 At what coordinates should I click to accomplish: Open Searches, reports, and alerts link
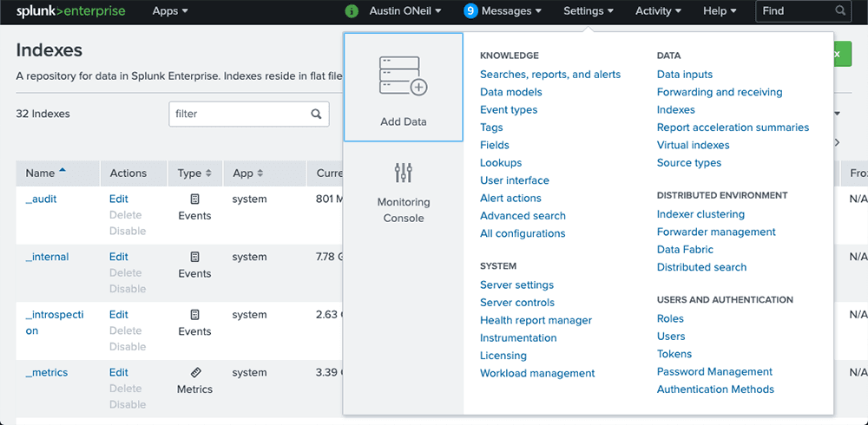pyautogui.click(x=550, y=74)
